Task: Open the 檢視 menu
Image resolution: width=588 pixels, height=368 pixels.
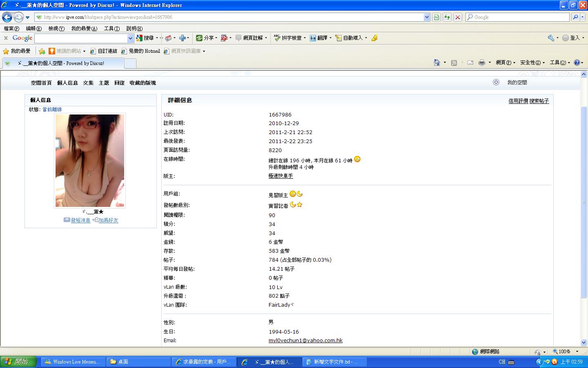Action: tap(56, 29)
